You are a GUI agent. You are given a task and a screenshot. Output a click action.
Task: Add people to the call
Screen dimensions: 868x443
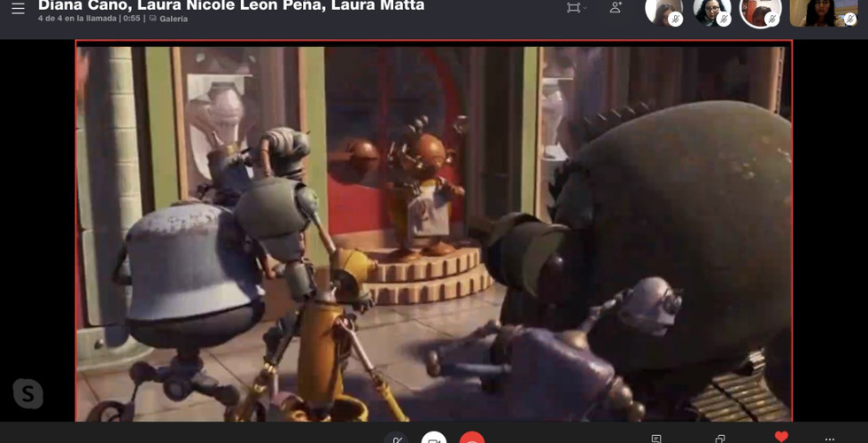[x=616, y=7]
